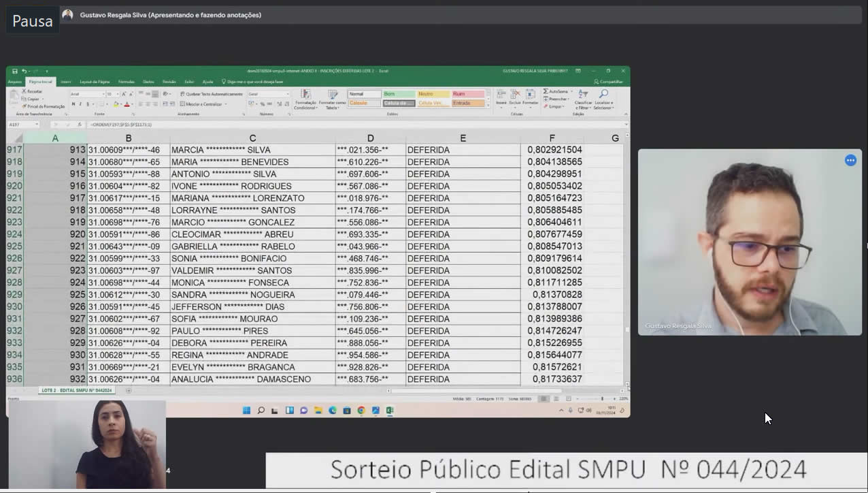Select the LOTE 2 - EDITAL SMPU sheet tab

tap(77, 391)
